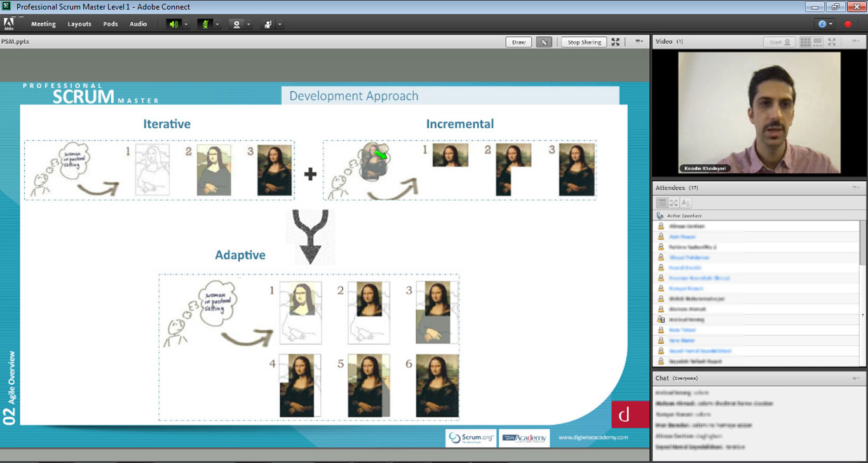Switch to Attendee Status view icon
Viewport: 868px width, 463px height.
tap(686, 203)
